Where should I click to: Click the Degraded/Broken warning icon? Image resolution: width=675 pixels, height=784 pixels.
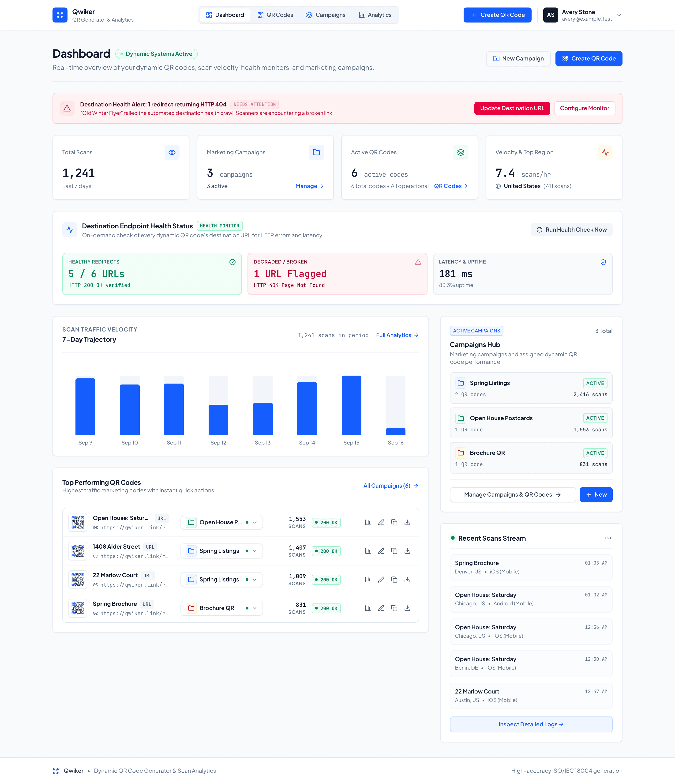point(418,262)
